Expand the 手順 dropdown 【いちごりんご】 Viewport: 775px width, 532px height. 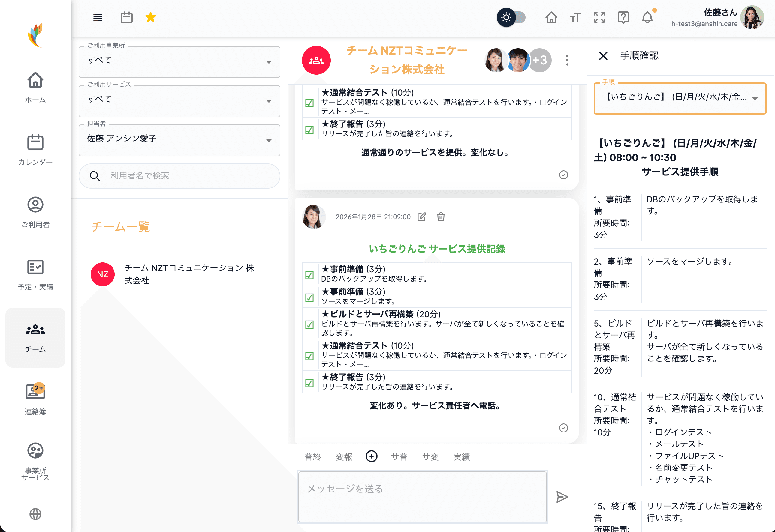[680, 98]
